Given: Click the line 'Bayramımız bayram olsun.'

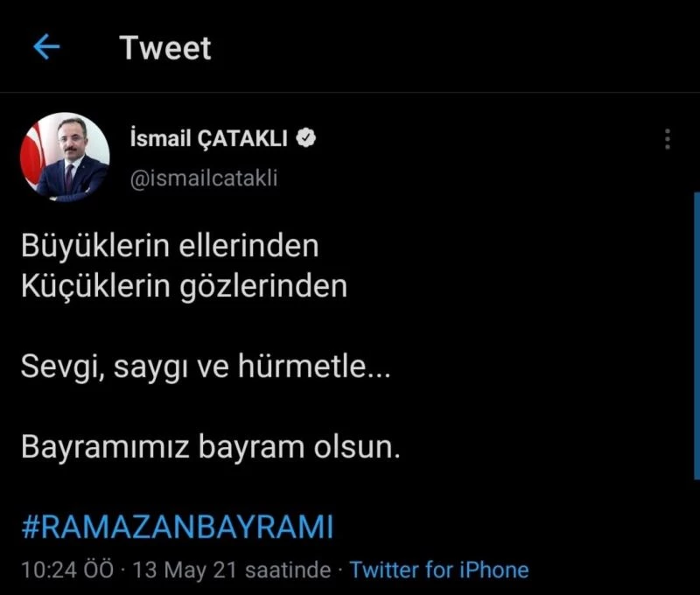Looking at the screenshot, I should [211, 447].
